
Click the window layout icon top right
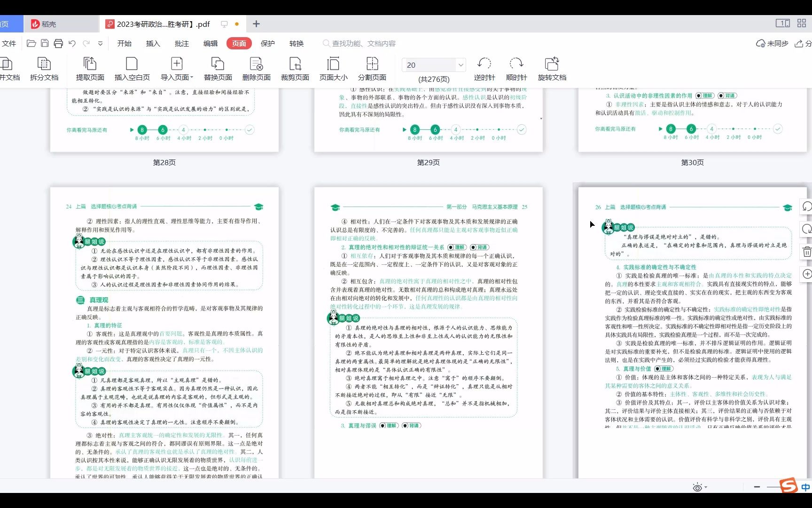pyautogui.click(x=782, y=24)
